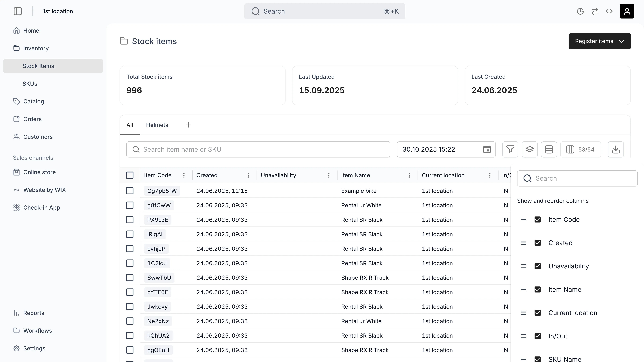Viewport: 644px width, 362px height.
Task: Open the filter options funnel icon
Action: tap(510, 149)
